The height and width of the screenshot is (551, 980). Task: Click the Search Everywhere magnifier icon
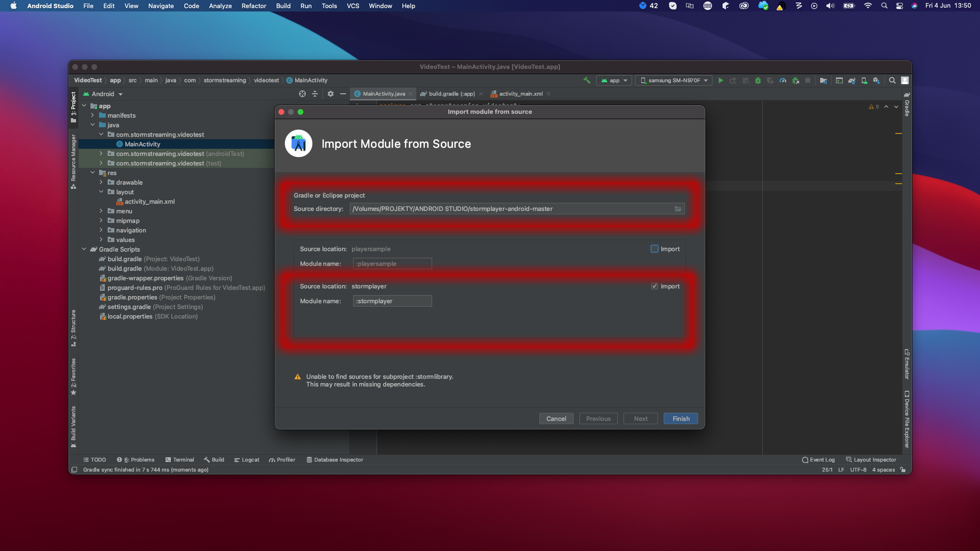click(x=892, y=80)
